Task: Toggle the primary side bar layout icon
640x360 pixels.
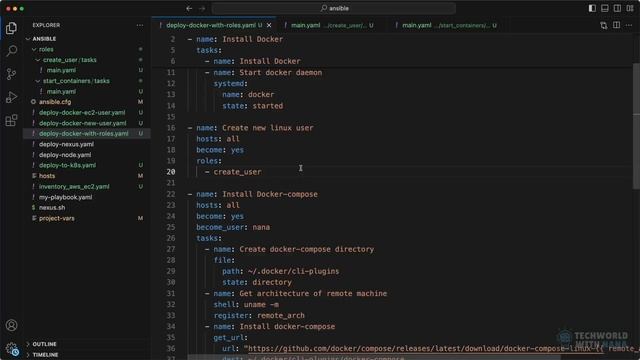Action: click(592, 8)
